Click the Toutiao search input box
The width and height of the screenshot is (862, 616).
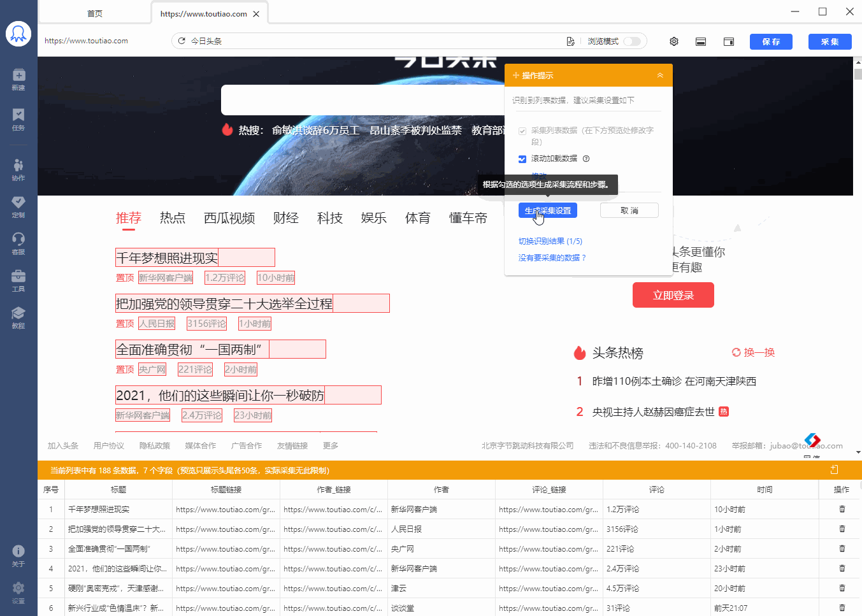pyautogui.click(x=363, y=100)
